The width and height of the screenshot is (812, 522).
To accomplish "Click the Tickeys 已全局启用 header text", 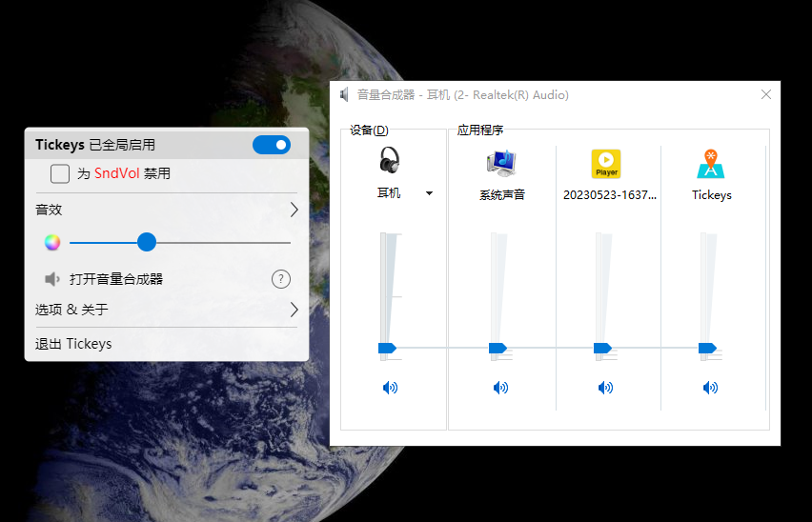I will pyautogui.click(x=95, y=145).
